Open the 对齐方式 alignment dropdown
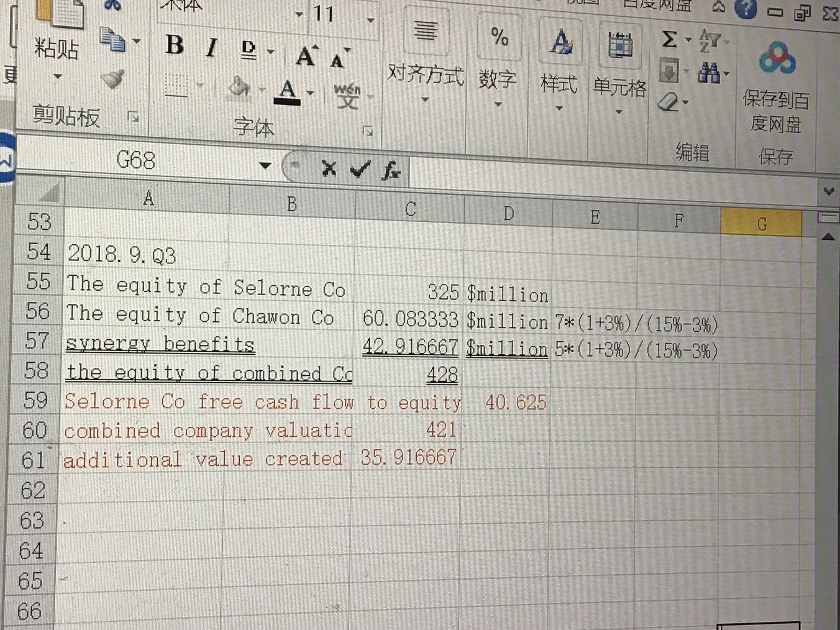This screenshot has height=630, width=840. [x=426, y=74]
